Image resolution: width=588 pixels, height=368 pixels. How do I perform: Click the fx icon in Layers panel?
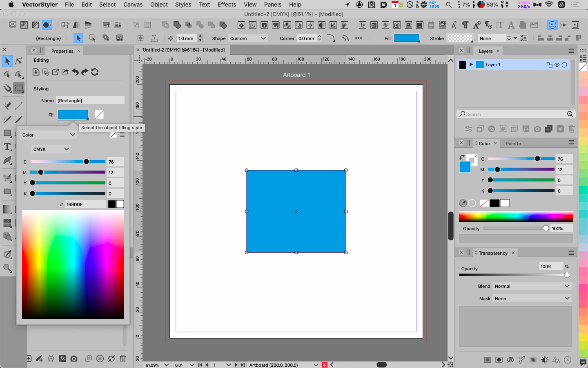[x=526, y=129]
